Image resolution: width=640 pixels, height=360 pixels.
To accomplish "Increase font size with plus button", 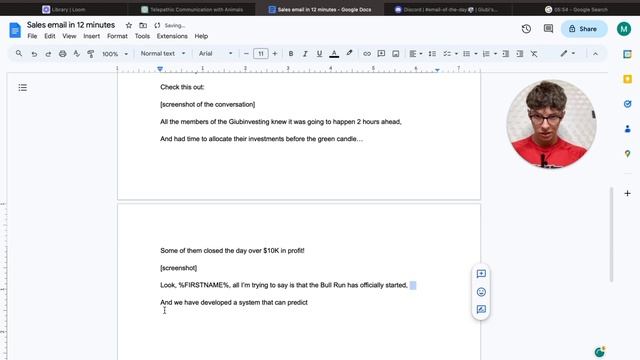I will pos(275,53).
